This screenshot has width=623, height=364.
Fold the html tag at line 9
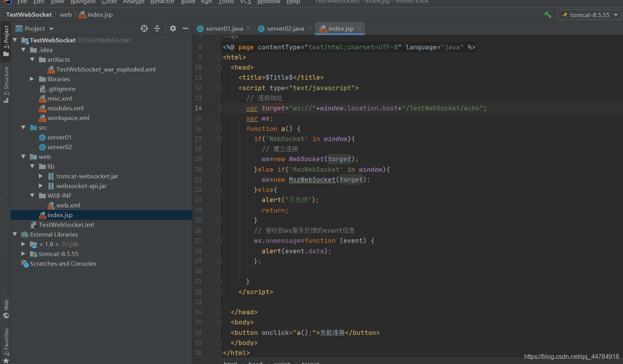219,57
